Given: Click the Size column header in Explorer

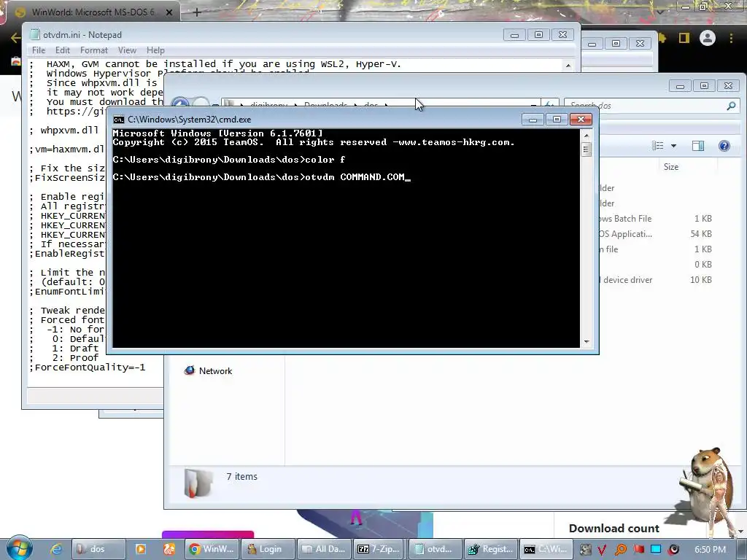Looking at the screenshot, I should [x=671, y=167].
